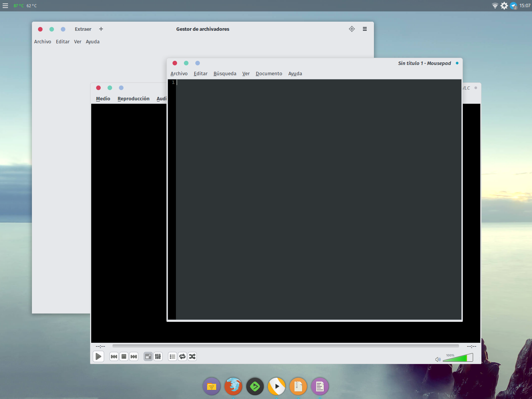Open Documento menu in Mousepad
The height and width of the screenshot is (399, 532).
(x=269, y=74)
